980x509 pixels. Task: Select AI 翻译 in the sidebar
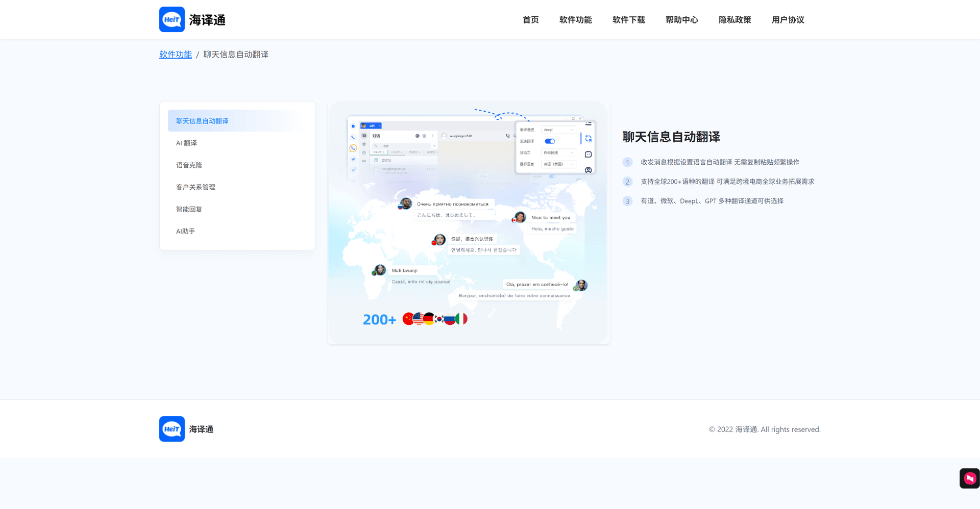click(x=237, y=143)
